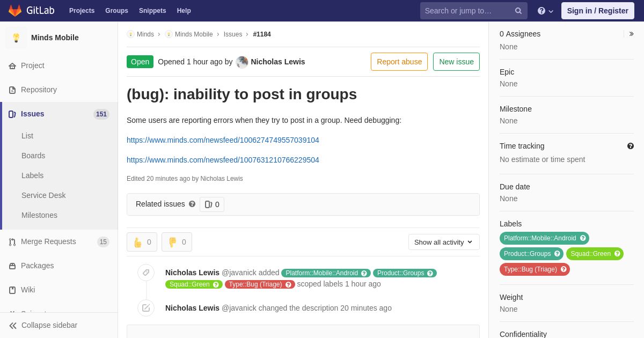644x338 pixels.
Task: Click Squad::Green label in the activity feed
Action: point(189,284)
